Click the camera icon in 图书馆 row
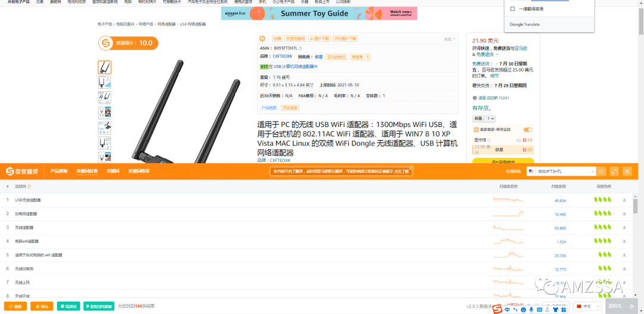644x314 pixels. coord(518,140)
